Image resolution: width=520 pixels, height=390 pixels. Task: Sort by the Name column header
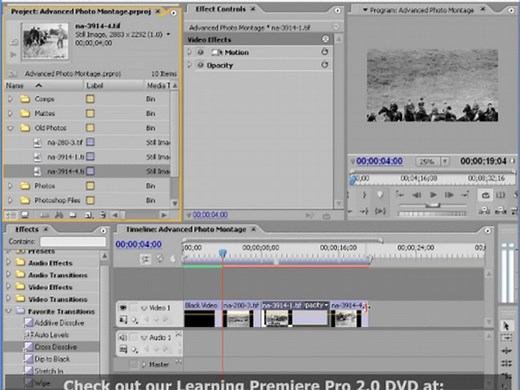coord(43,86)
